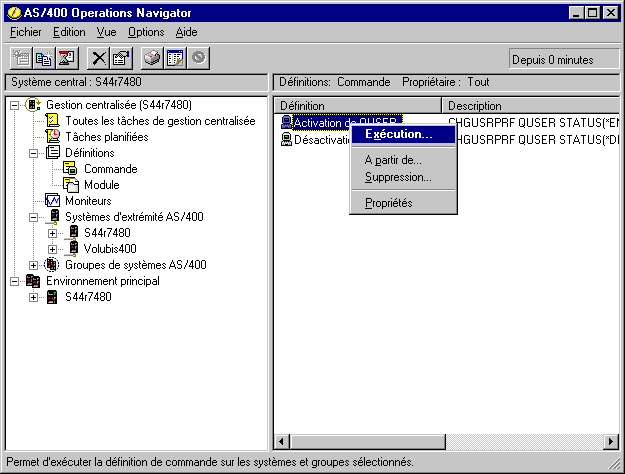This screenshot has height=474, width=625.
Task: Collapse the Environnement principal node
Action: tap(14, 281)
